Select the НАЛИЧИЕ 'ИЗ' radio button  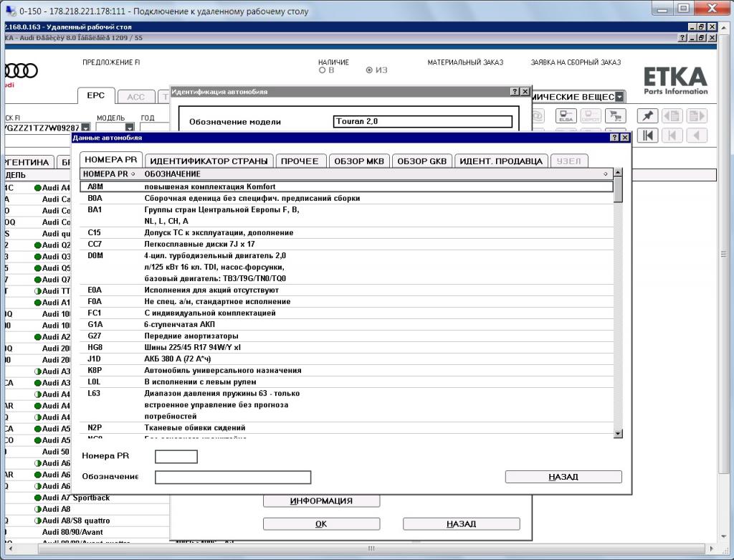[x=369, y=70]
